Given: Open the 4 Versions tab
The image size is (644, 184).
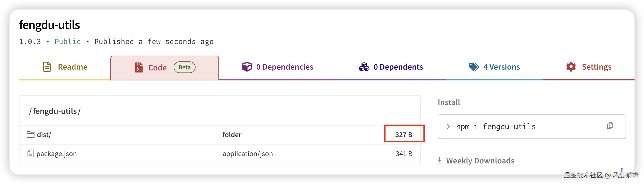Looking at the screenshot, I should coord(501,67).
